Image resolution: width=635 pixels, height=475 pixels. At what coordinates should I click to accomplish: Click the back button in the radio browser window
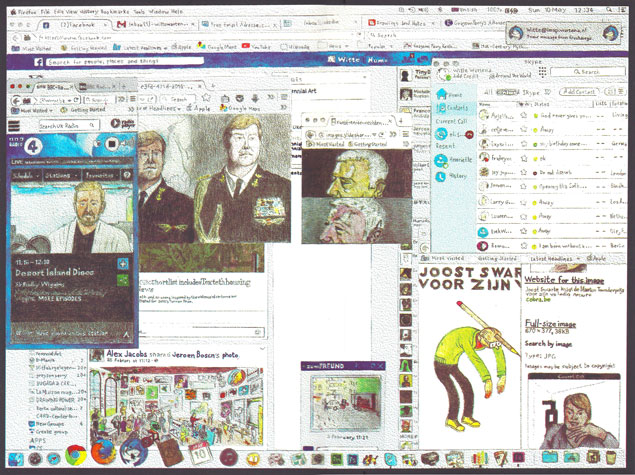tap(16, 100)
